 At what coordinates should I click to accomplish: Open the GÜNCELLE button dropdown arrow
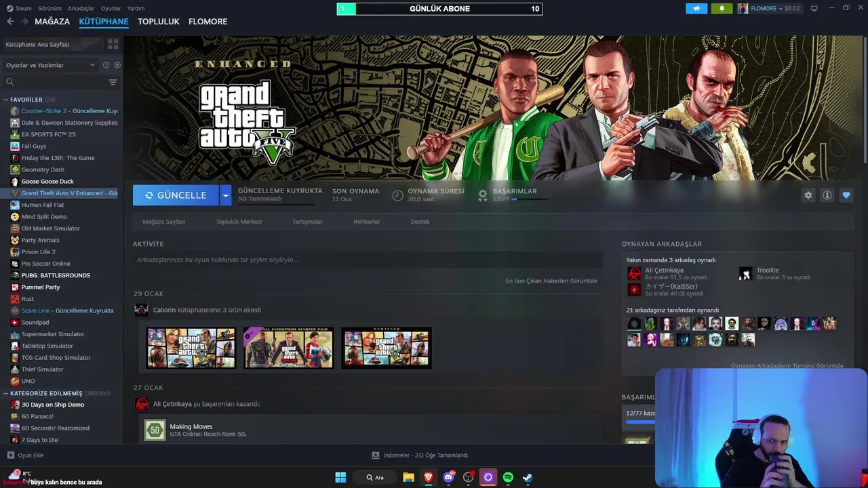225,195
